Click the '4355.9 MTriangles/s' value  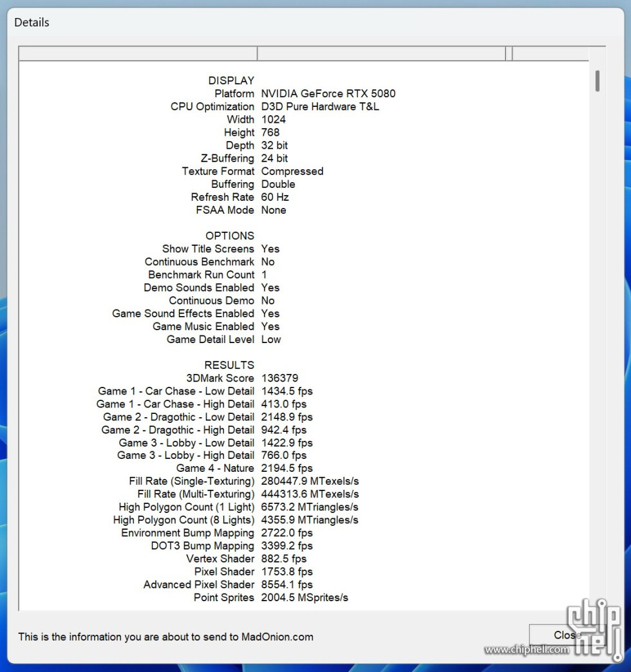coord(310,520)
